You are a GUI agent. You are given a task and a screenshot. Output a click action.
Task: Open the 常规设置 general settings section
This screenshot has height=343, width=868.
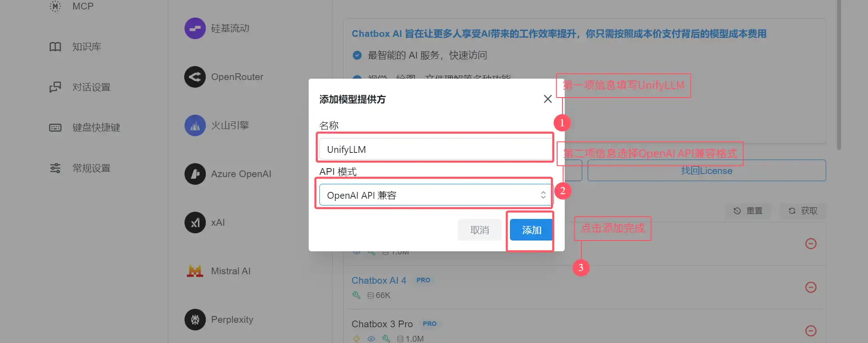coord(91,168)
